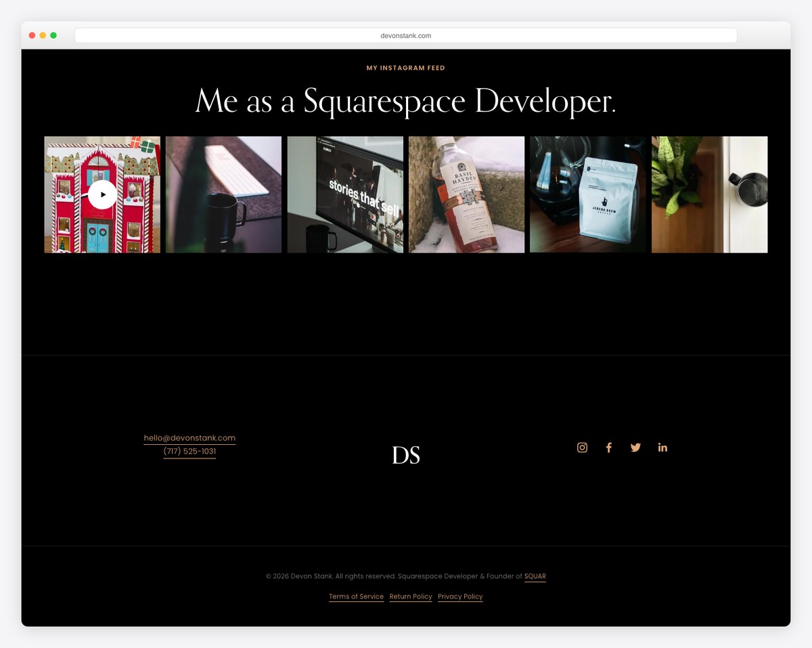Screen dimensions: 812x648
Task: View the Terms of Service page
Action: coord(356,597)
